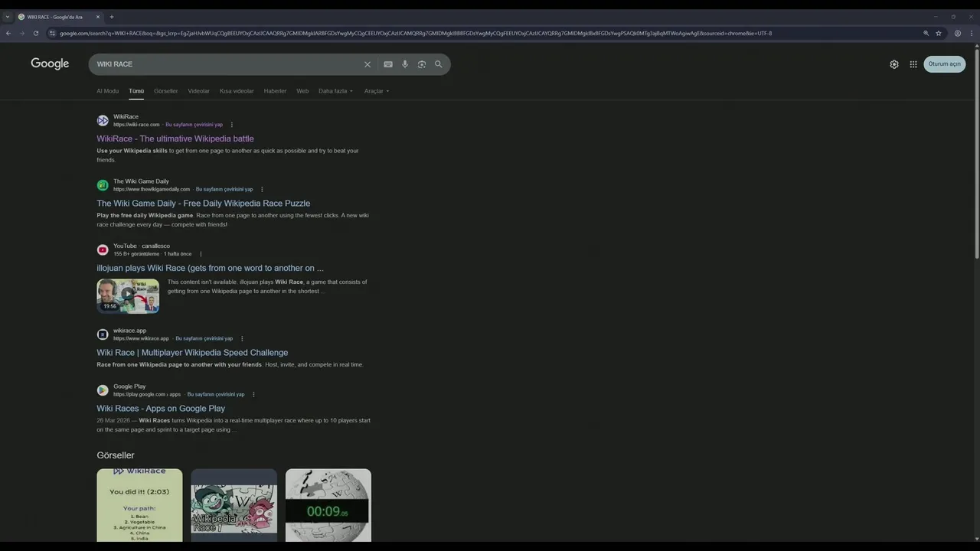The height and width of the screenshot is (551, 980).
Task: Open the 'You did it! (2:03)' image
Action: (x=139, y=505)
